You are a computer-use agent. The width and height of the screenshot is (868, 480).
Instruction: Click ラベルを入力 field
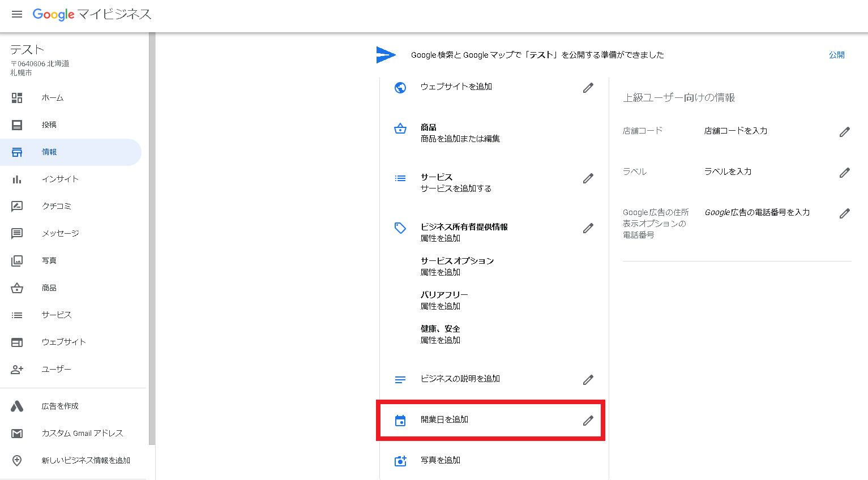(728, 172)
